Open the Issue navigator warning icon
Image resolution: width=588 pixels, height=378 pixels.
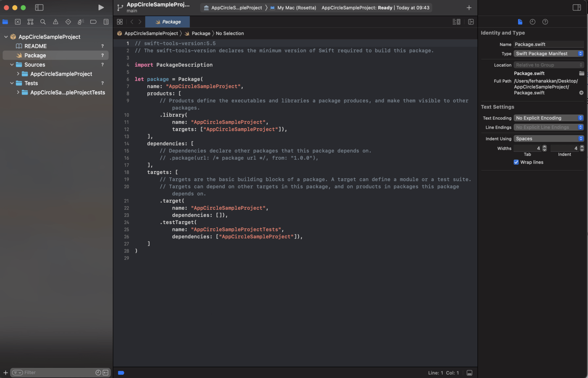pyautogui.click(x=55, y=22)
